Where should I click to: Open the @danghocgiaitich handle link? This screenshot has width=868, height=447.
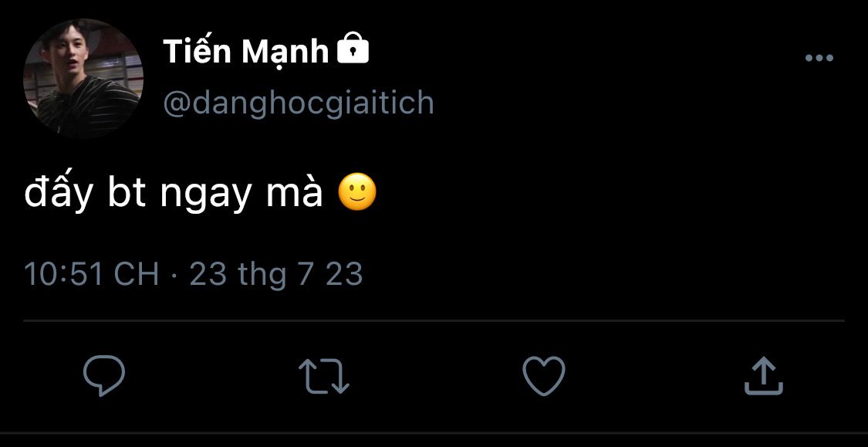299,103
